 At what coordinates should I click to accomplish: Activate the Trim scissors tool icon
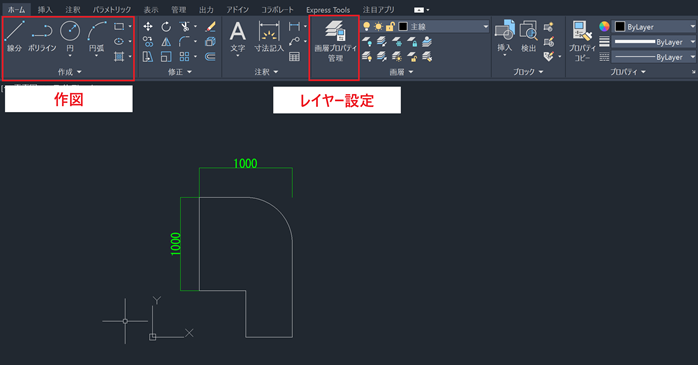[184, 27]
